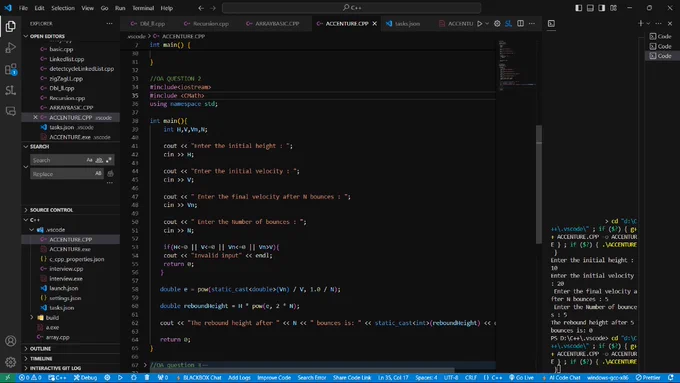
Task: Click the Replace All icon next to the Replace field
Action: click(x=111, y=174)
